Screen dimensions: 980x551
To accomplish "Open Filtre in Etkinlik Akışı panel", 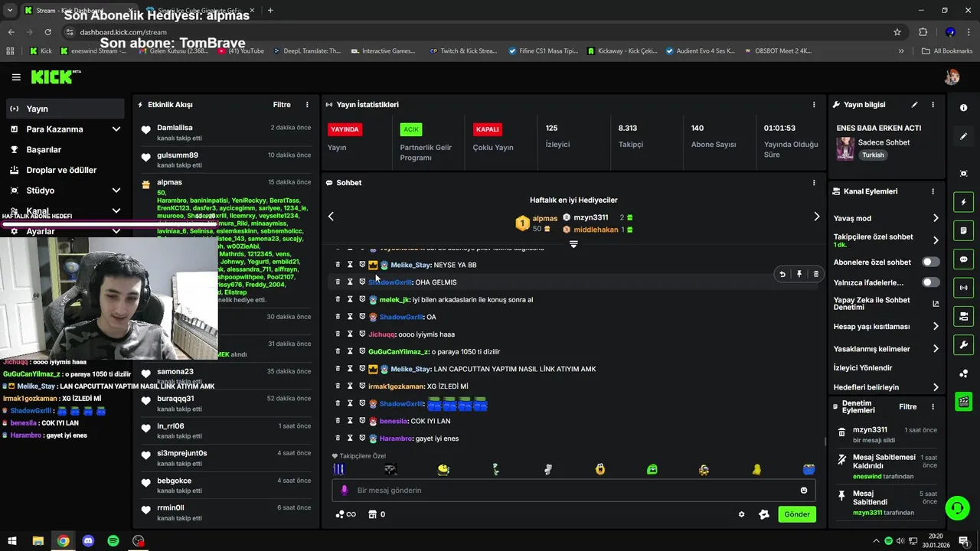I will (x=282, y=105).
